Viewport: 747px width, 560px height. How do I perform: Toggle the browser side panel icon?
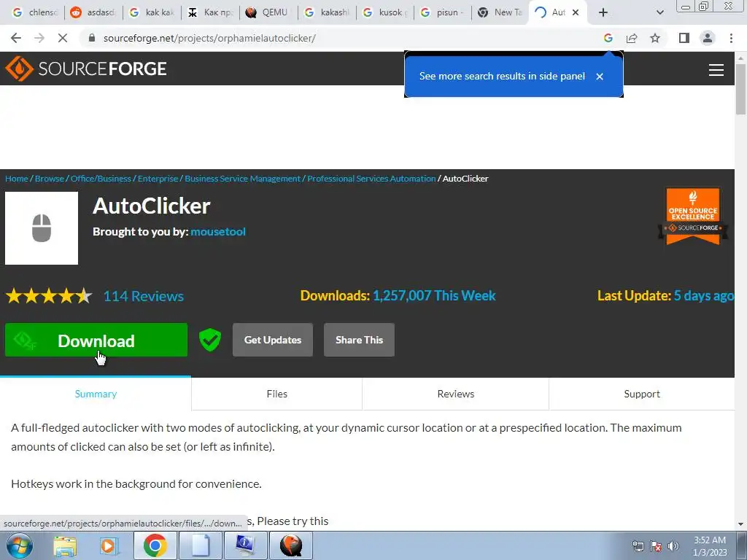point(684,38)
